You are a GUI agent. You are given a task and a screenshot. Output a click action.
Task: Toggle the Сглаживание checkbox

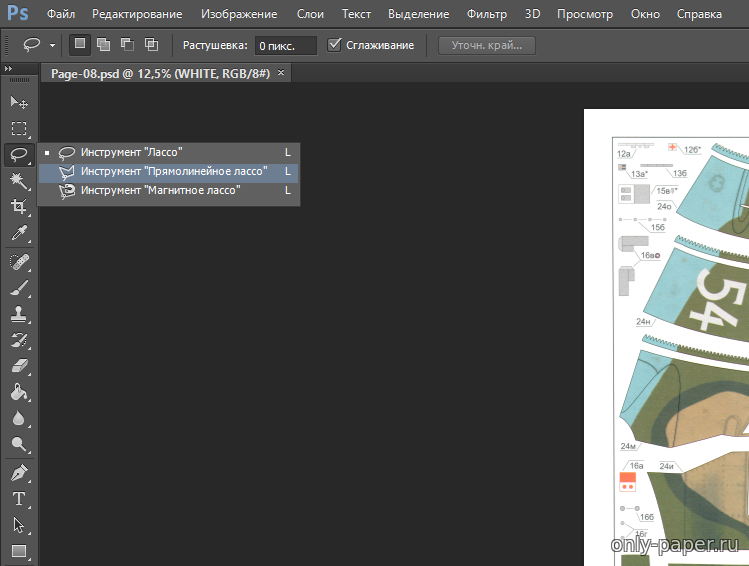[335, 45]
